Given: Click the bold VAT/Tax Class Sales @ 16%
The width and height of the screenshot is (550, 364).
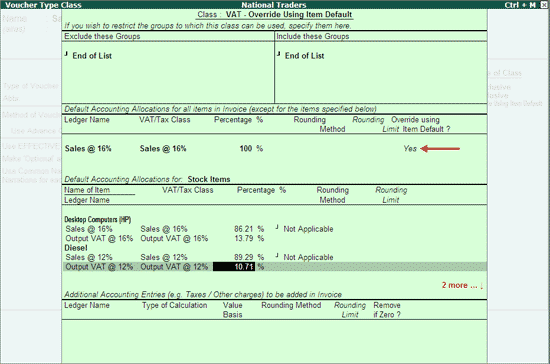Looking at the screenshot, I should [x=163, y=149].
